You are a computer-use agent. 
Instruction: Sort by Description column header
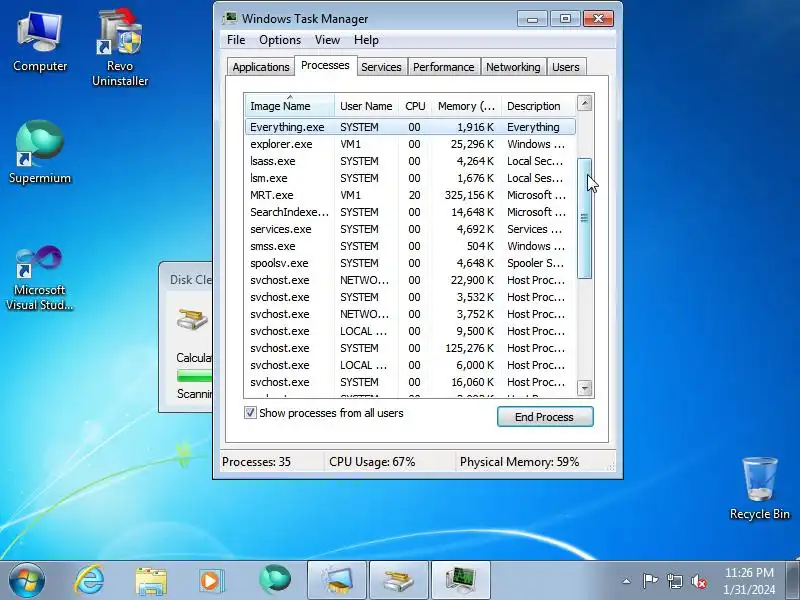point(539,106)
